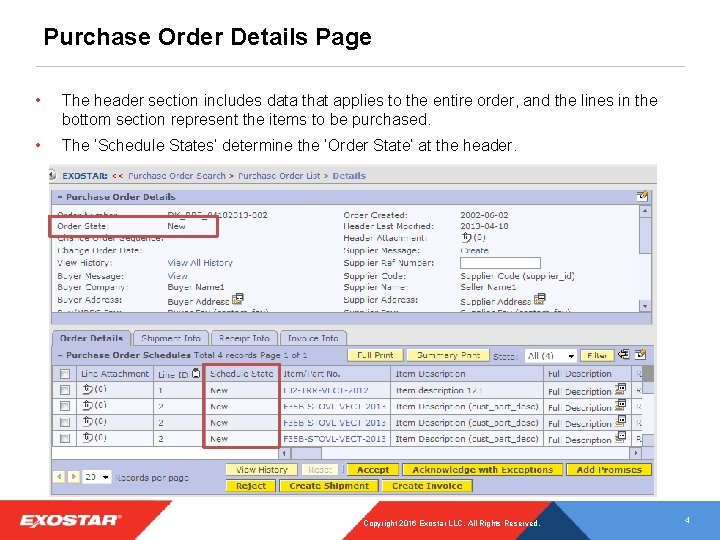This screenshot has height=540, width=720.
Task: Click schedules table horizontal scrollbar right arrow
Action: [635, 453]
